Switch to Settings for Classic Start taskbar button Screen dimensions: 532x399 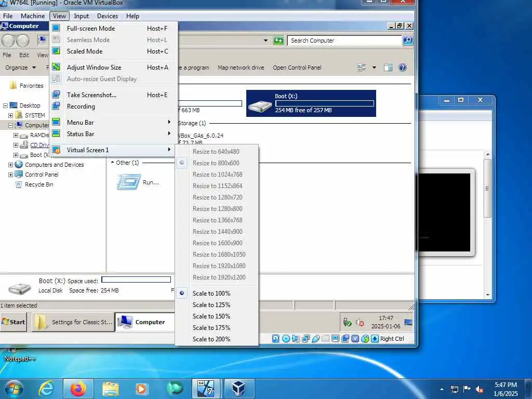point(73,322)
